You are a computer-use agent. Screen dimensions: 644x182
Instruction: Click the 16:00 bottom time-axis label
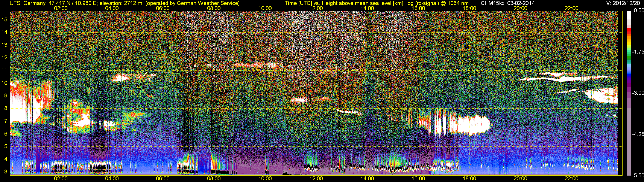(x=418, y=179)
